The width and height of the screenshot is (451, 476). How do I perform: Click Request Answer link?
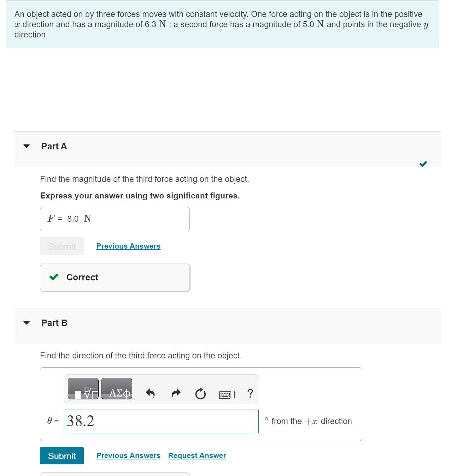[197, 456]
